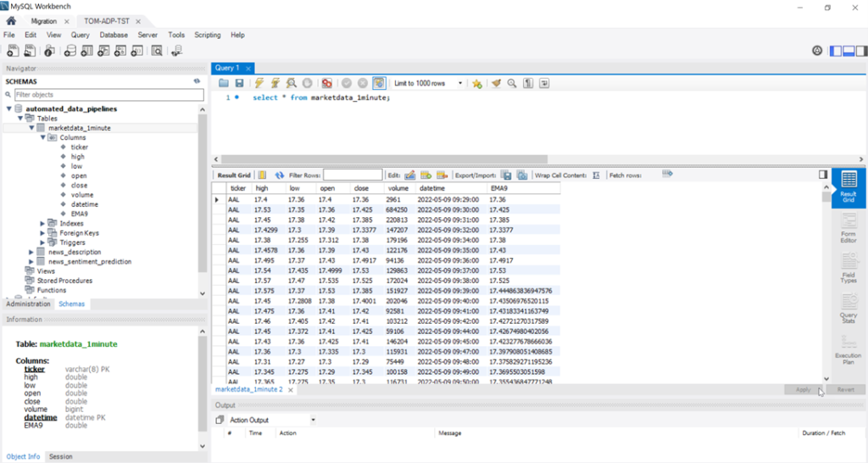The image size is (868, 463).
Task: Click the Explain query magnifier-lightning icon
Action: 291,83
